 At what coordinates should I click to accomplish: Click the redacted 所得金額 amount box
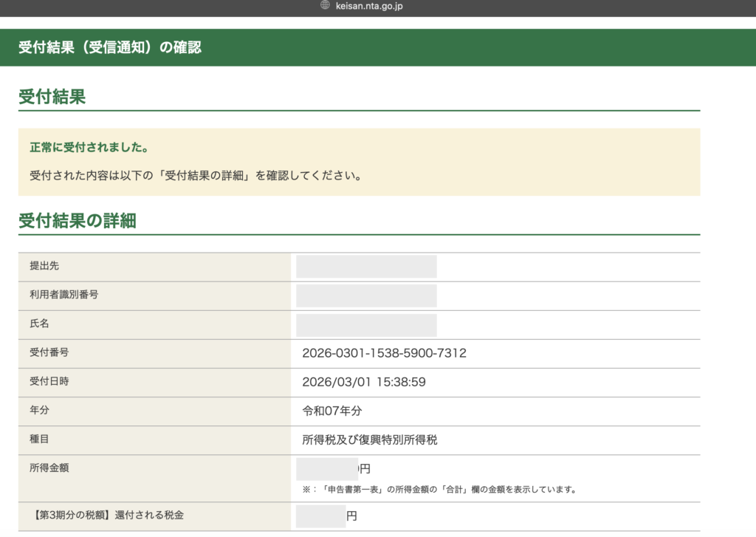[x=327, y=469]
